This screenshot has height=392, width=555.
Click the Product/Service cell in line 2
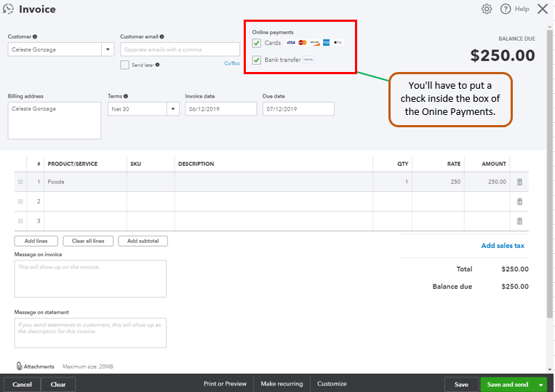tap(85, 201)
